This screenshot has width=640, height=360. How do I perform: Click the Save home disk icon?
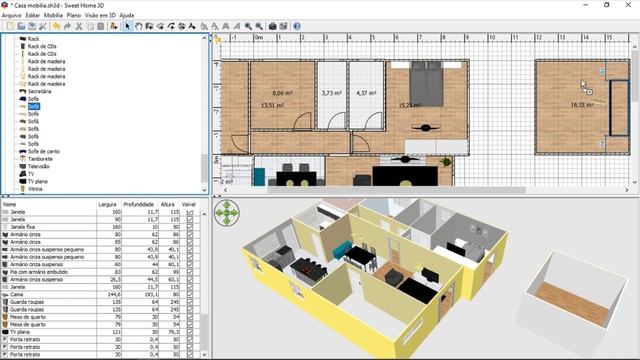click(x=32, y=26)
